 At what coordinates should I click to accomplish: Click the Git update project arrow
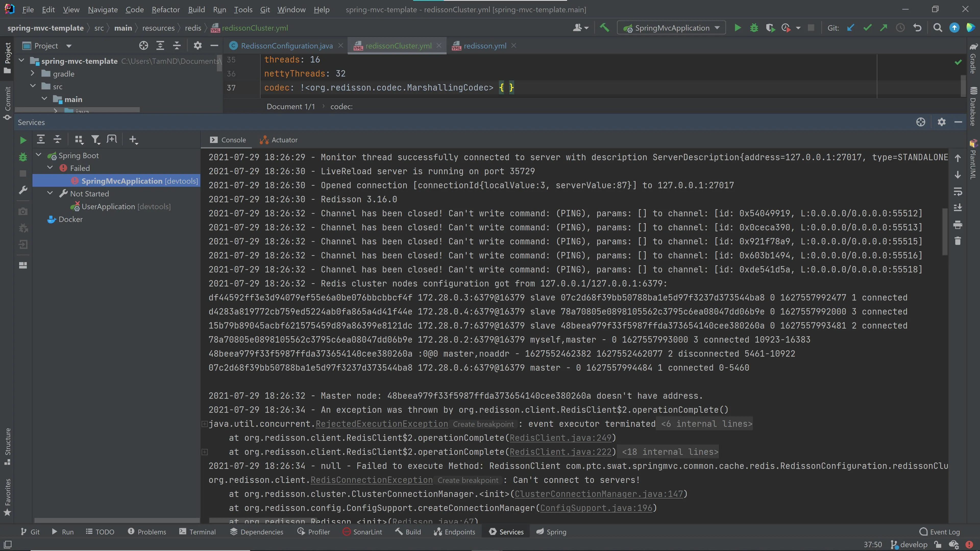tap(851, 28)
